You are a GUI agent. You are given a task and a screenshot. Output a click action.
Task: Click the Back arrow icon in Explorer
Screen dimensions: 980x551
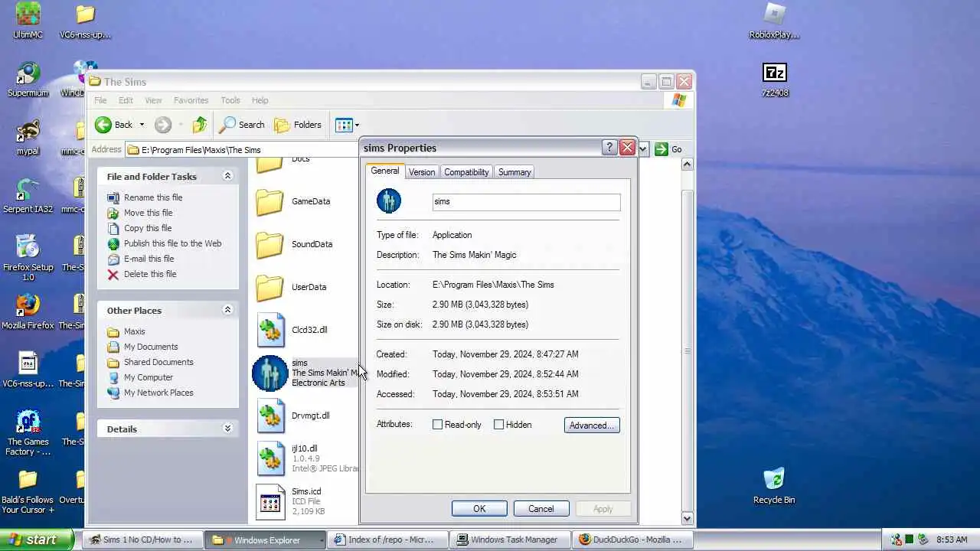click(x=103, y=125)
